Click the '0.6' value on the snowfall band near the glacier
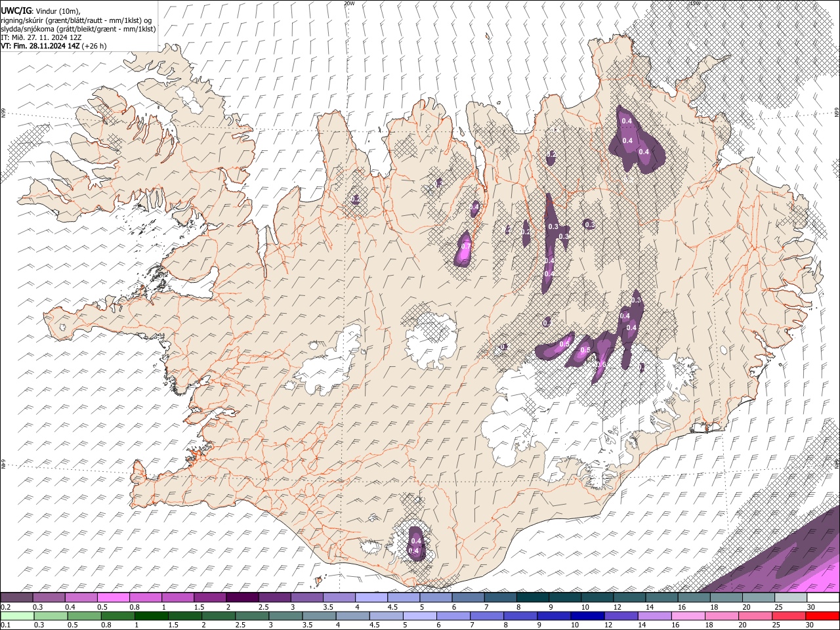Viewport: 840px width, 630px height. point(600,364)
